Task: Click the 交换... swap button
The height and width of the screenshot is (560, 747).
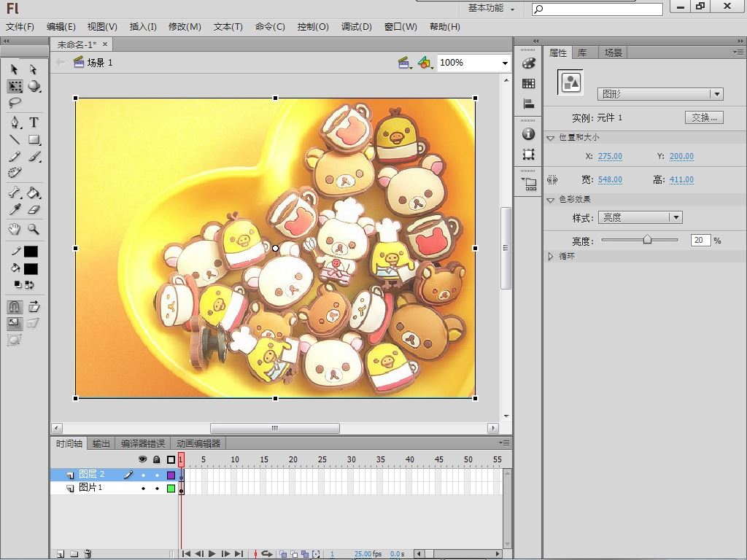Action: point(703,117)
